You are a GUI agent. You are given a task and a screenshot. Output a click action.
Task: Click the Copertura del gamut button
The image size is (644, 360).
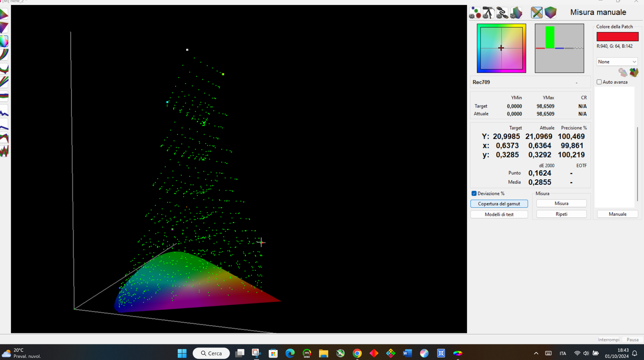[x=499, y=203]
